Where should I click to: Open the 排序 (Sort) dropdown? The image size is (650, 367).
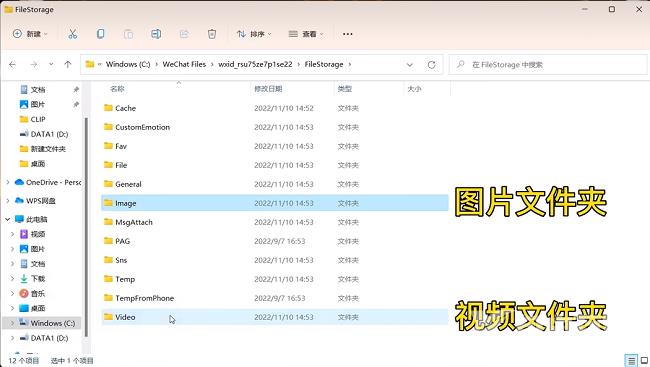(254, 34)
